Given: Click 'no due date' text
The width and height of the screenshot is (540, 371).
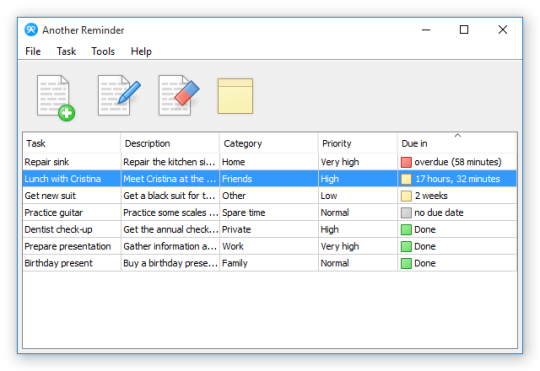Looking at the screenshot, I should tap(439, 213).
